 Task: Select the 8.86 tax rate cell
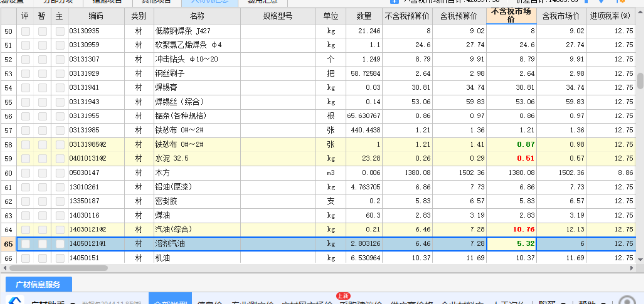pos(610,173)
